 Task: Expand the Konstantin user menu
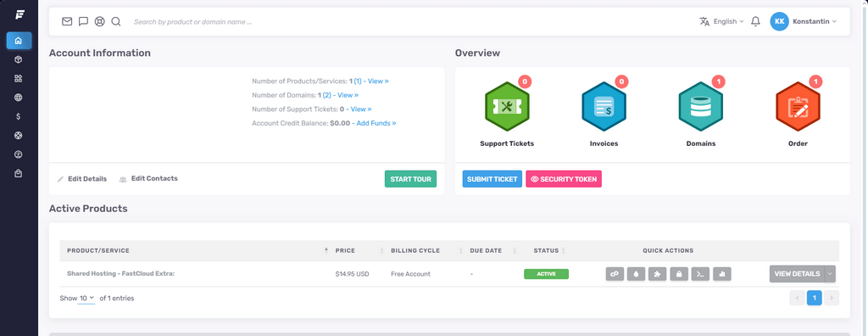coord(815,21)
